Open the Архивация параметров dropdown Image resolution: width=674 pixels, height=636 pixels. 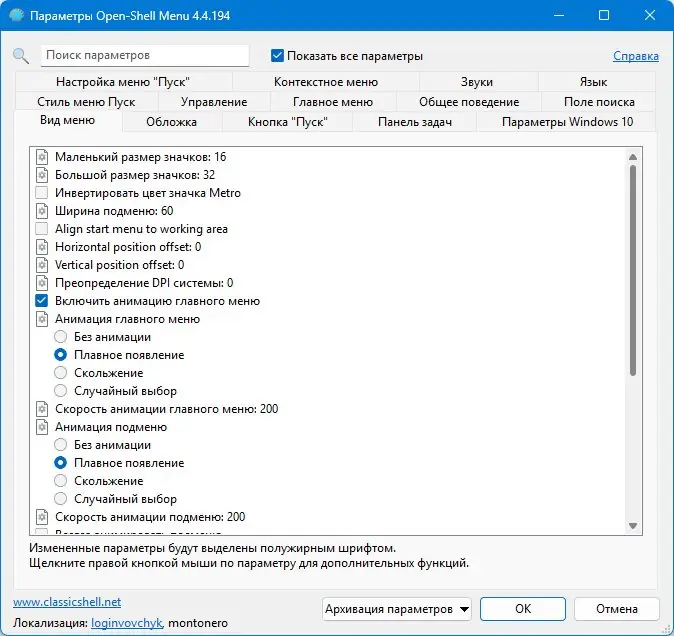click(397, 609)
